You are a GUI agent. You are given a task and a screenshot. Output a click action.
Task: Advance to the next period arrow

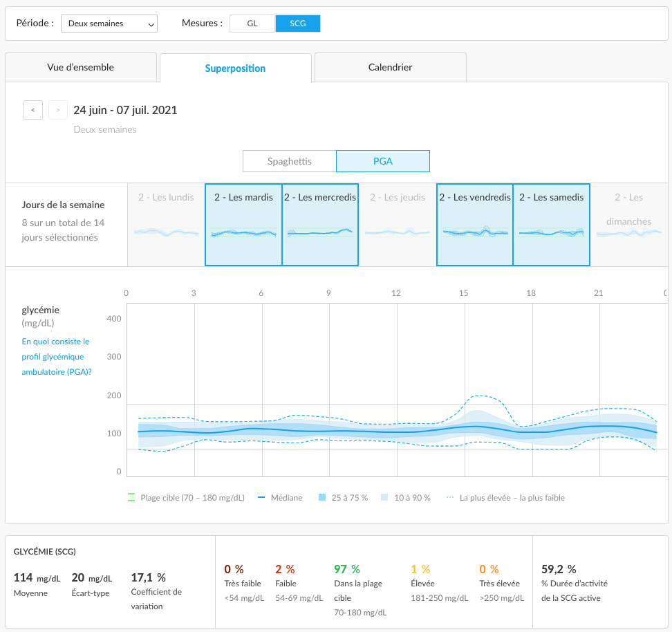(x=58, y=110)
